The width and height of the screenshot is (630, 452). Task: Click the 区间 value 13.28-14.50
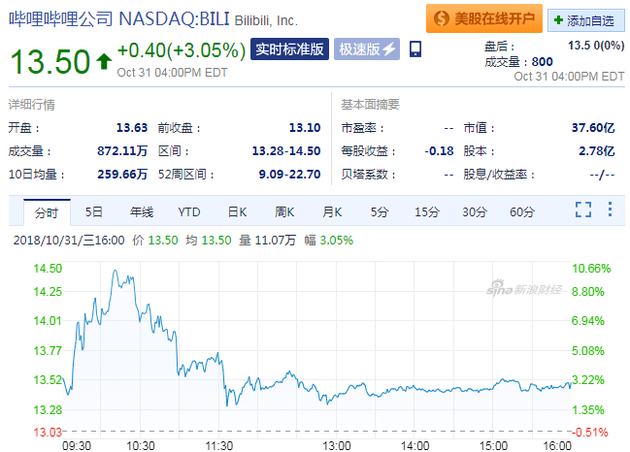click(x=286, y=151)
